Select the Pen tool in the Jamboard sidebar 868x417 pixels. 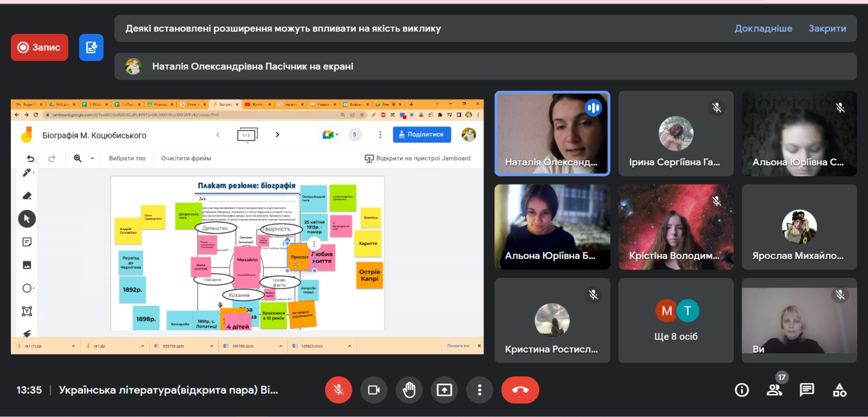coord(27,172)
